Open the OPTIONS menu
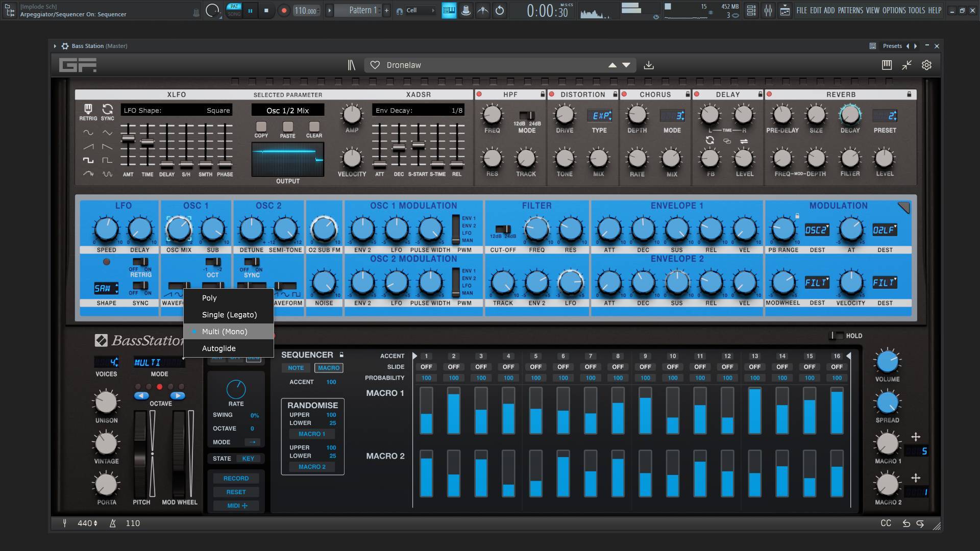This screenshot has width=980, height=551. click(x=894, y=10)
